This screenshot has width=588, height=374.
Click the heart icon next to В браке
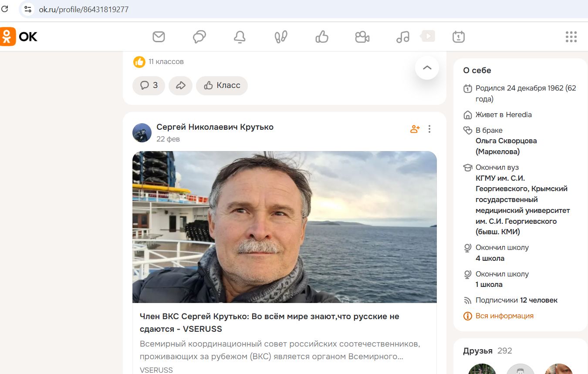point(467,130)
